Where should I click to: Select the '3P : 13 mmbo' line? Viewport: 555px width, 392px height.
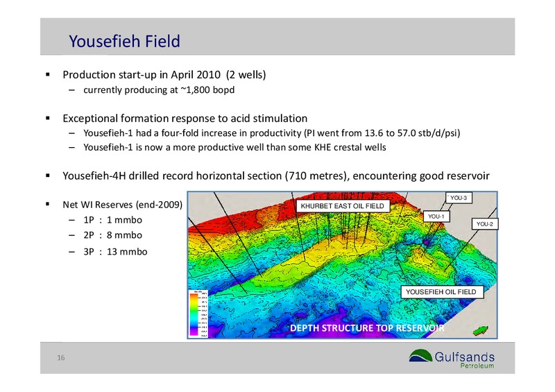tap(115, 252)
